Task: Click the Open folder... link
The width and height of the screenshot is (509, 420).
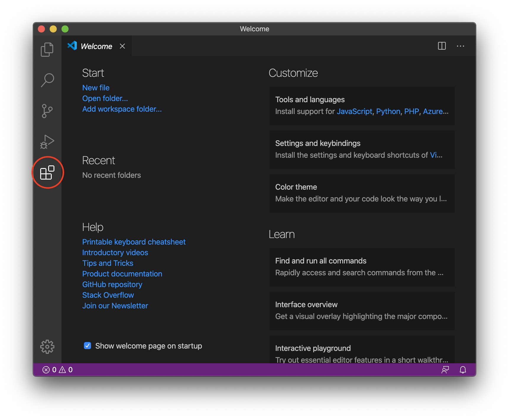Action: point(105,98)
